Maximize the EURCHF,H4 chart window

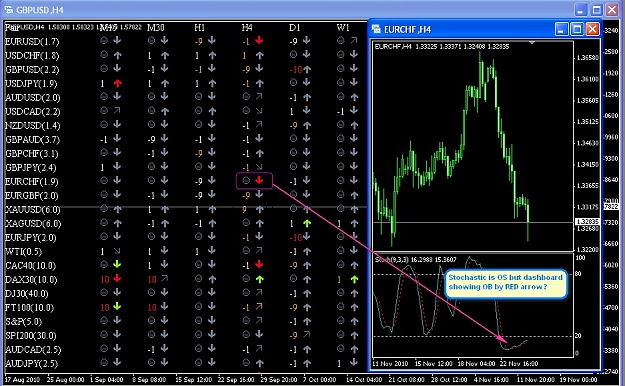click(577, 29)
